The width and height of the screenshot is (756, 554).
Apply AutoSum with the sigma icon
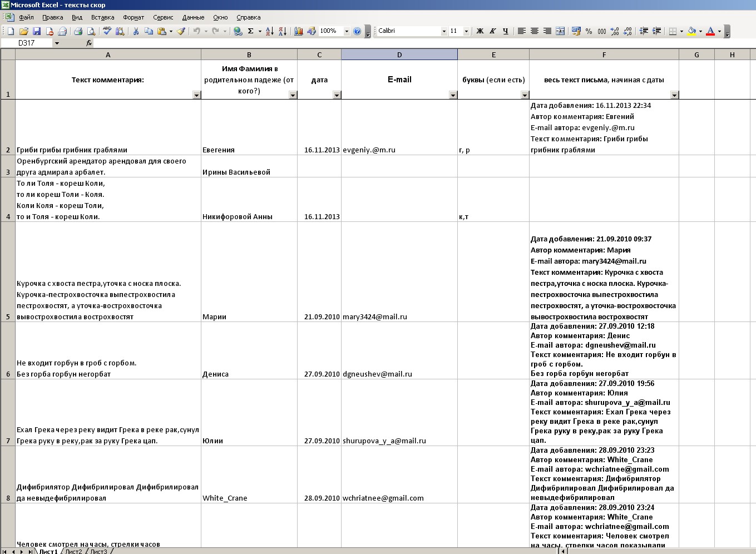(251, 31)
